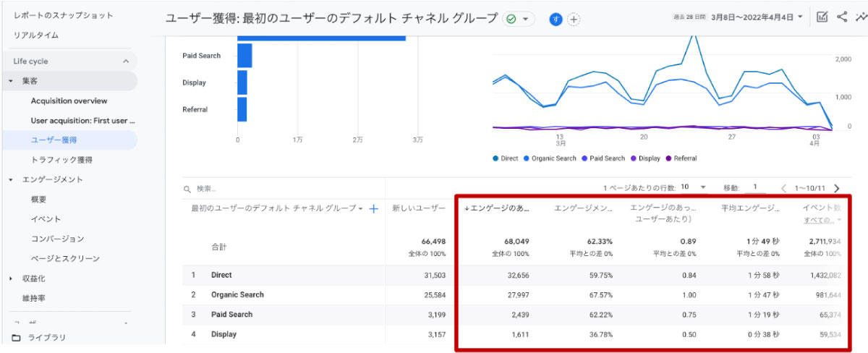Open イベント report

point(46,218)
